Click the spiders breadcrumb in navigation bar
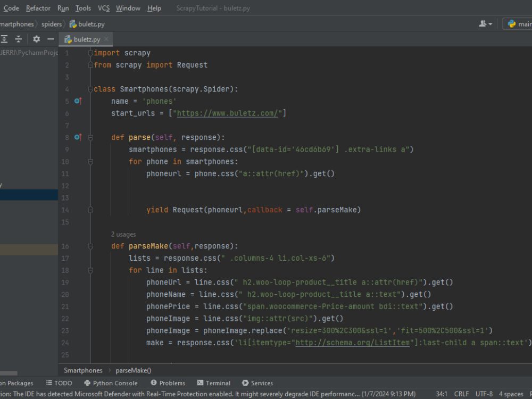This screenshot has width=532, height=399. coord(52,24)
